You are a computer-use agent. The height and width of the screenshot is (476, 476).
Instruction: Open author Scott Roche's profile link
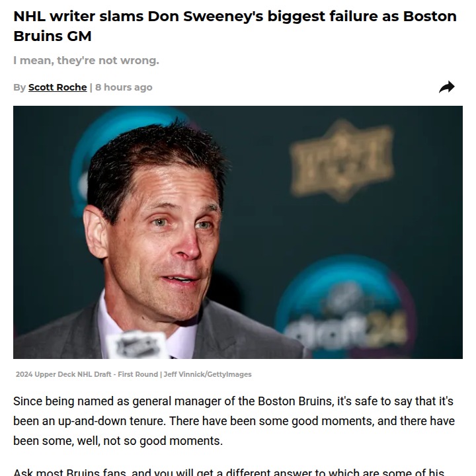click(x=58, y=87)
